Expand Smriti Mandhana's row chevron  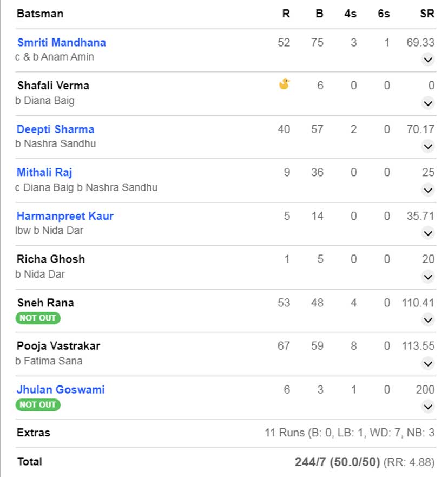pyautogui.click(x=428, y=60)
